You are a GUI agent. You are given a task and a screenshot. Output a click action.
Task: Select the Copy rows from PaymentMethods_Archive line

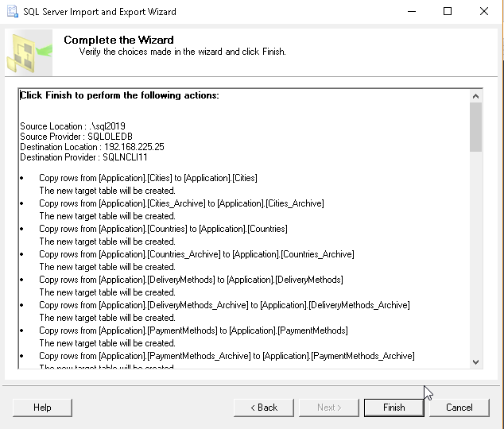click(x=227, y=356)
